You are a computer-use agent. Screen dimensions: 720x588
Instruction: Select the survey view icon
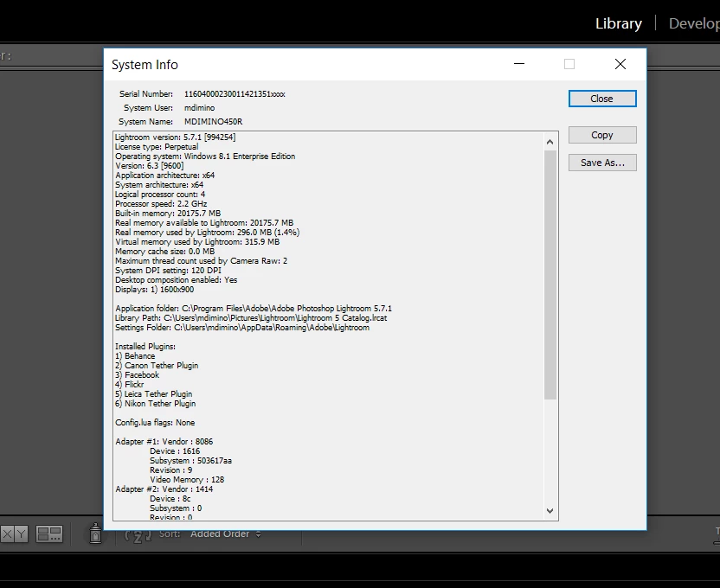click(x=49, y=534)
